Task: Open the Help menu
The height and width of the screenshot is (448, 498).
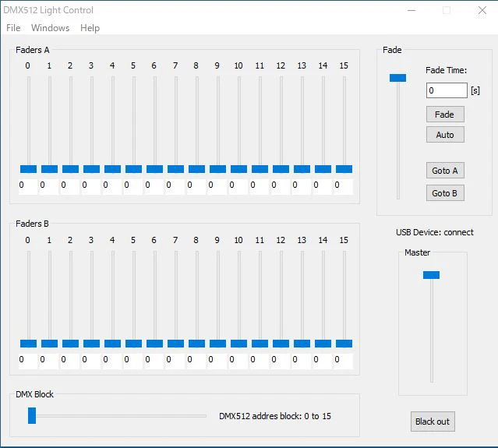Action: 90,28
